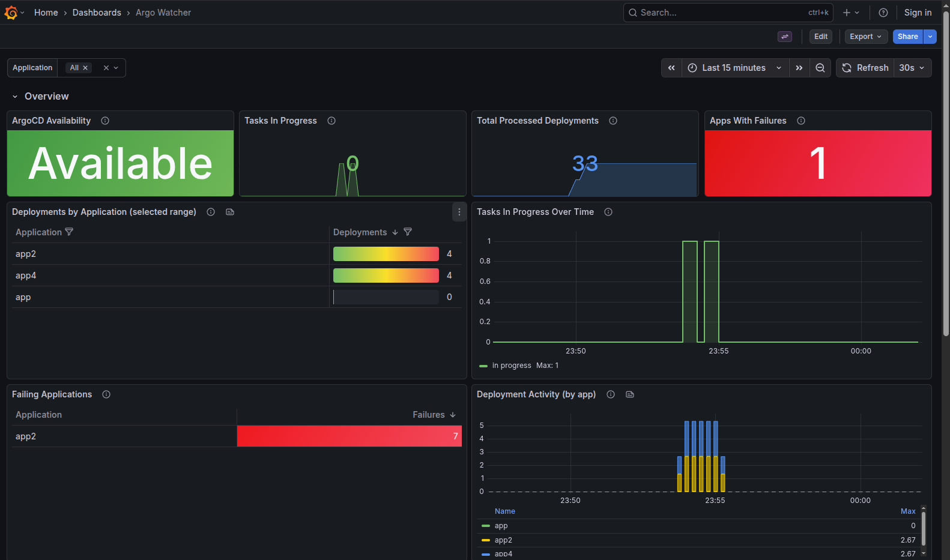Viewport: 950px width, 560px height.
Task: Click app4 deployments gradient bar gauge
Action: click(386, 275)
